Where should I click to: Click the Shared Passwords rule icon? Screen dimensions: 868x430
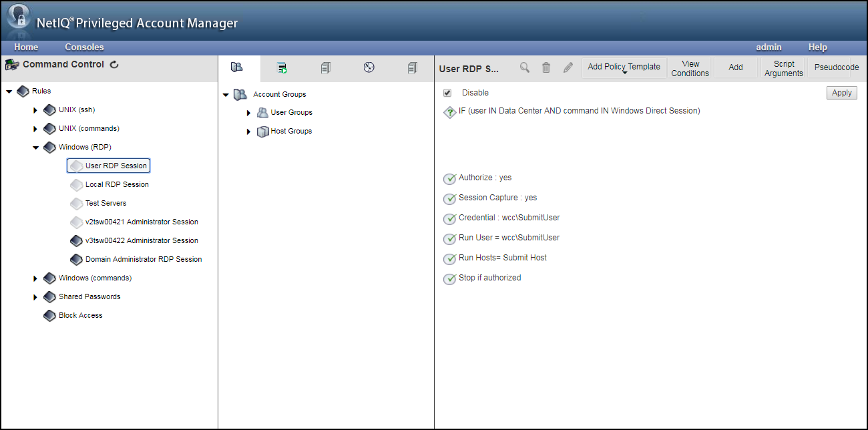[x=49, y=296]
